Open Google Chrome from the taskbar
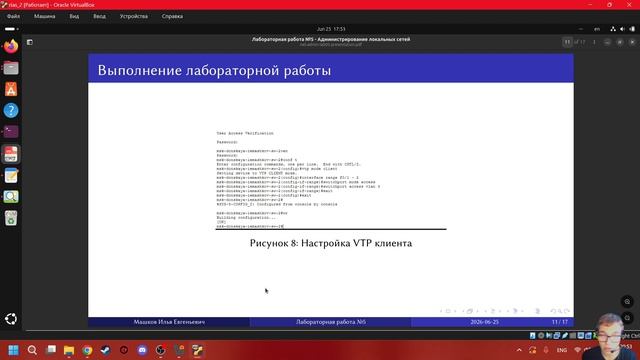The width and height of the screenshot is (640, 360). pos(87,350)
